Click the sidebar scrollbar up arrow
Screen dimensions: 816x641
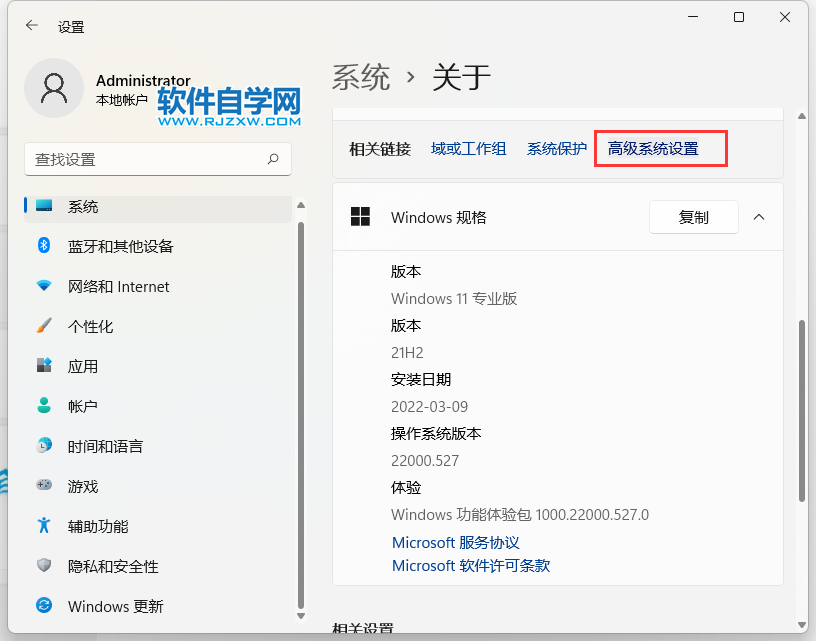pos(301,205)
